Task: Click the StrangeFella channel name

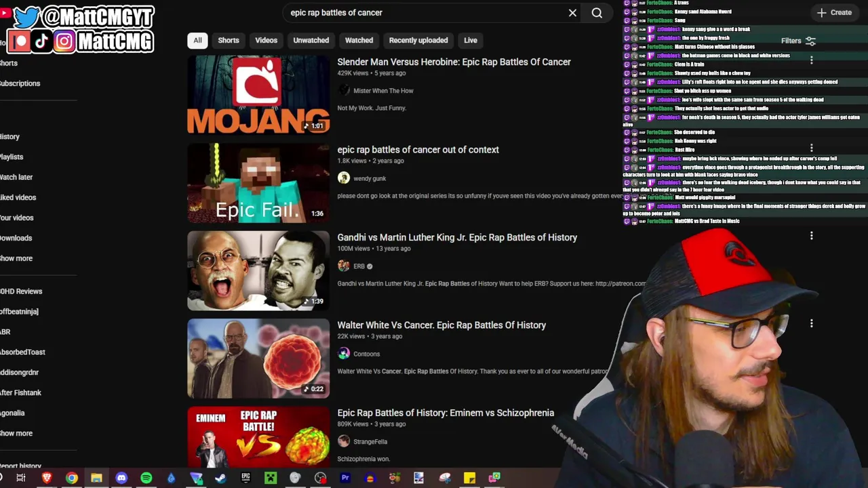Action: 370,441
